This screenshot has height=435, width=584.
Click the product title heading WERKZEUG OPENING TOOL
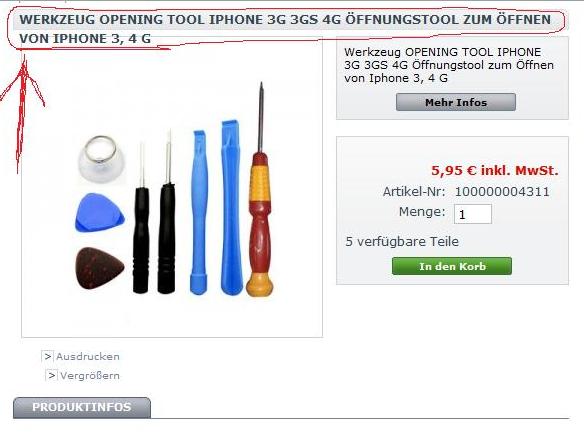tap(285, 29)
